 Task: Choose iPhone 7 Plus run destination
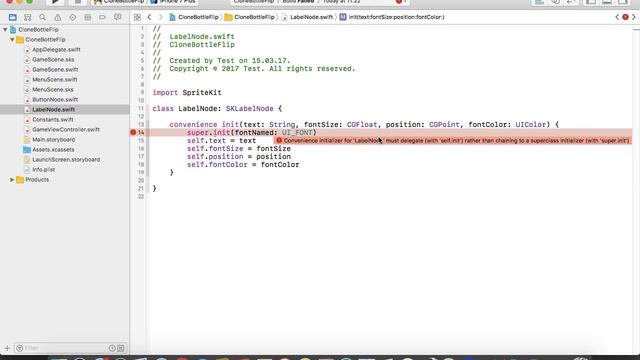point(173,2)
